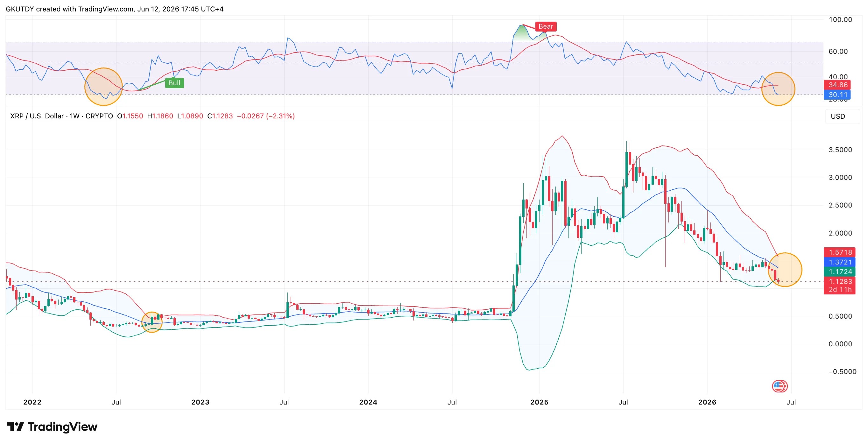
Task: Click the 2022 label on the time axis
Action: tap(32, 402)
